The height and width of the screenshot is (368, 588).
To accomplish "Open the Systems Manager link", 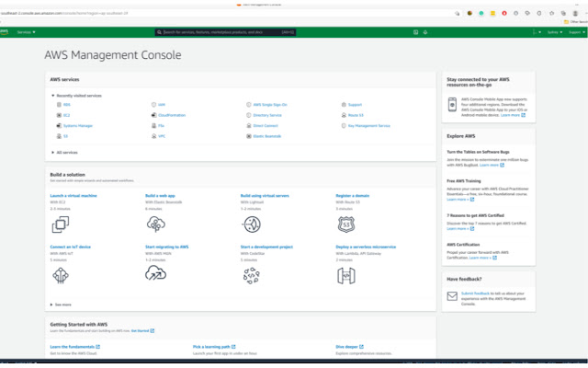I will click(78, 126).
